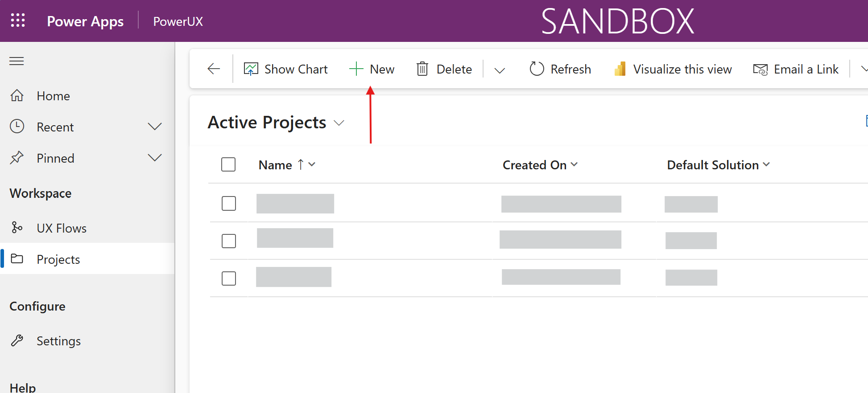This screenshot has width=868, height=393.
Task: Click the Default Solution header text
Action: pyautogui.click(x=713, y=165)
